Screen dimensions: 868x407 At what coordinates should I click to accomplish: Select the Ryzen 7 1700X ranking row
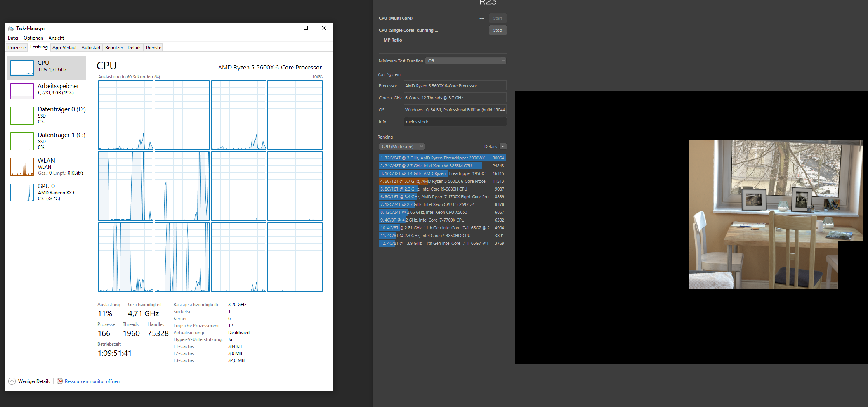443,197
